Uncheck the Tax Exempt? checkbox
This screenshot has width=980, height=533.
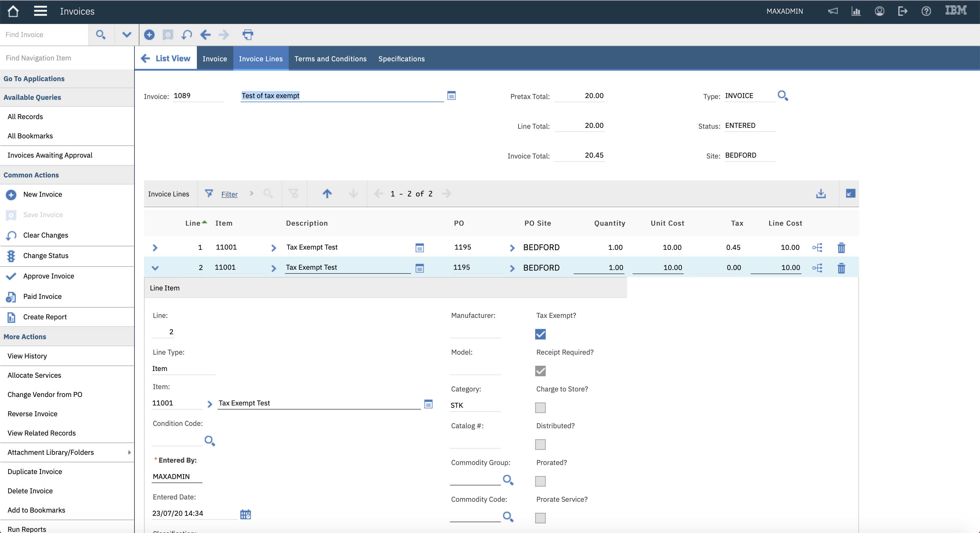coord(540,334)
